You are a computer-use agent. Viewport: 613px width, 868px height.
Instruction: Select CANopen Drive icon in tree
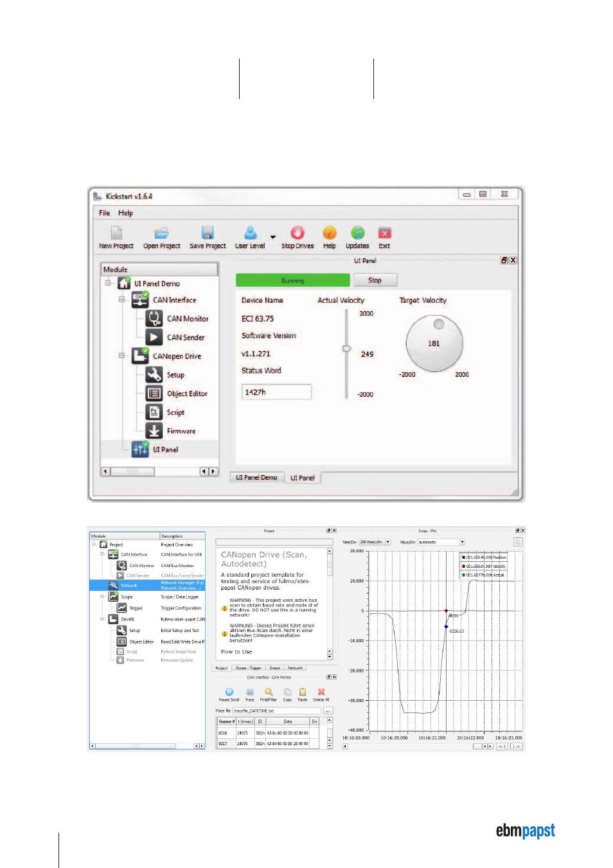point(140,356)
